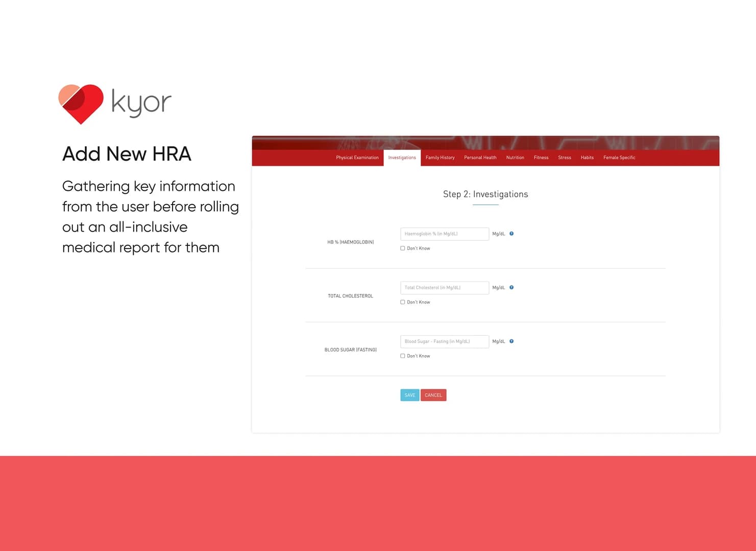This screenshot has width=756, height=551.
Task: Go to the Personal Health tab
Action: (x=480, y=158)
